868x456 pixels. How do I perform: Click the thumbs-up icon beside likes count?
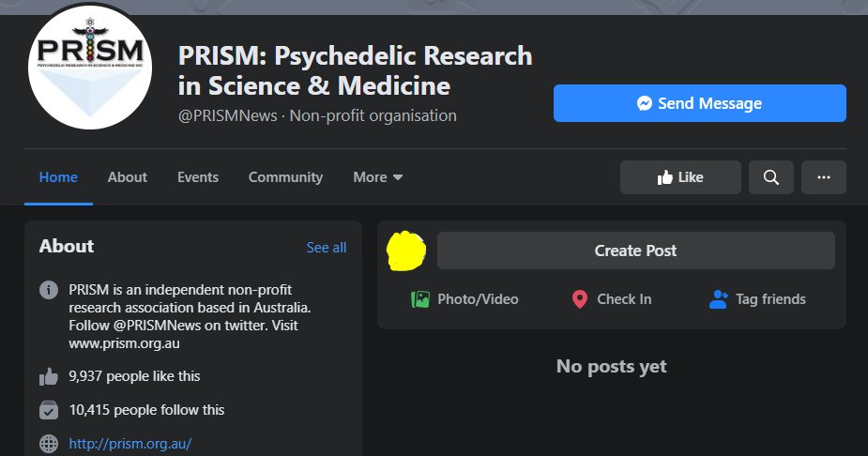click(x=49, y=377)
